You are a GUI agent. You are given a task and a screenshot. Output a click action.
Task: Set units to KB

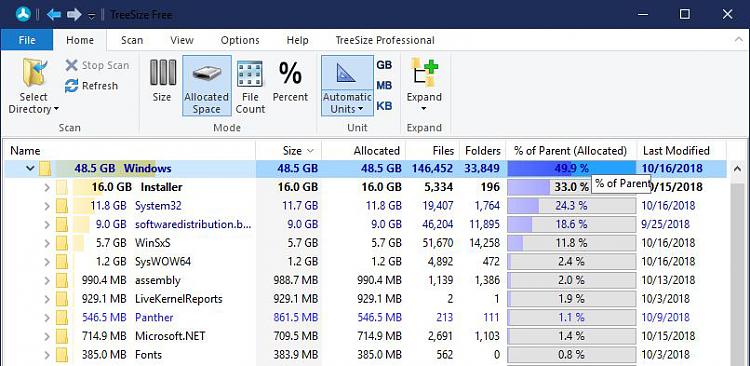[x=384, y=106]
